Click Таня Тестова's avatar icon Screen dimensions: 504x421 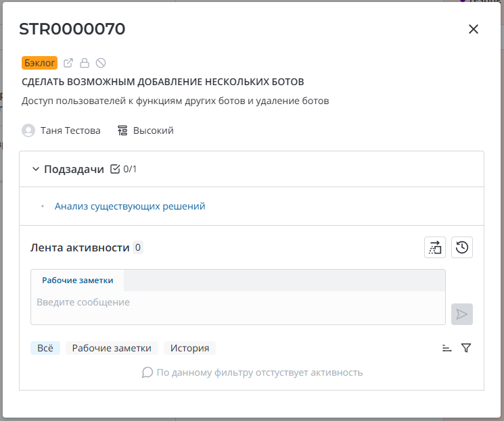coord(28,130)
